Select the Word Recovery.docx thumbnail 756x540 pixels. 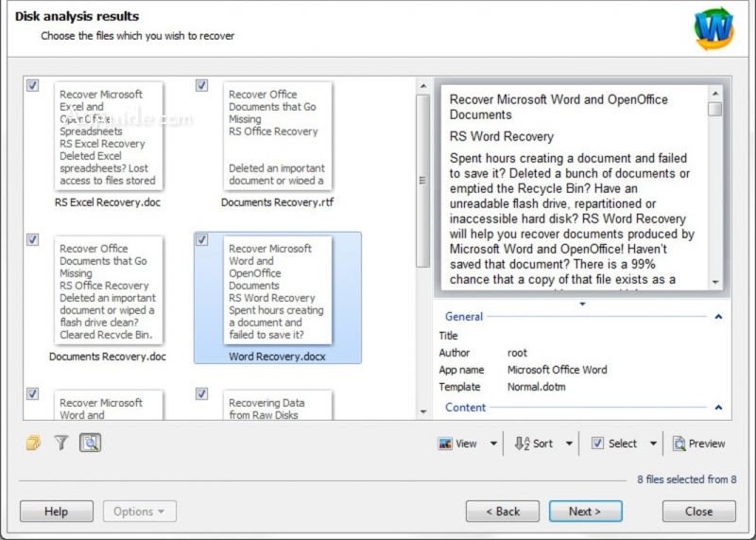(278, 290)
